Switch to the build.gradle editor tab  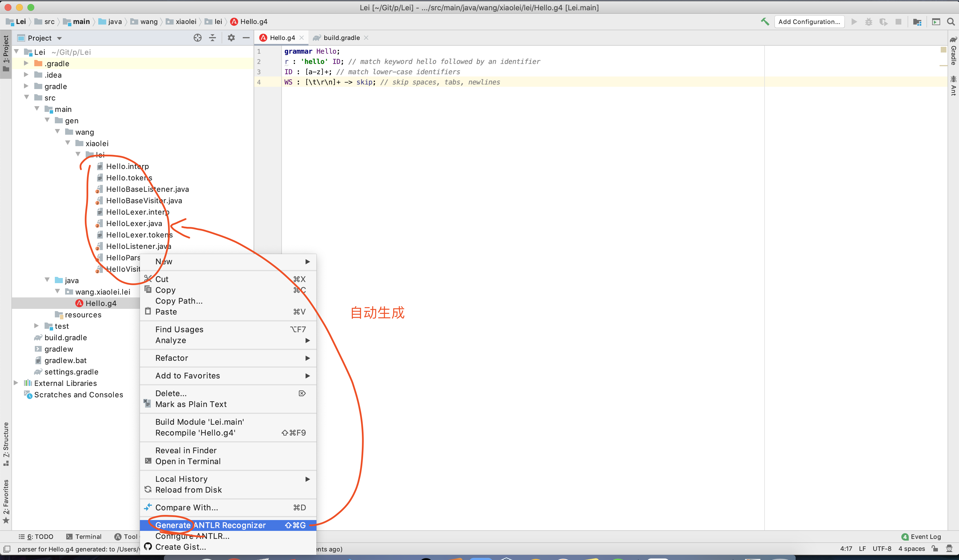341,38
